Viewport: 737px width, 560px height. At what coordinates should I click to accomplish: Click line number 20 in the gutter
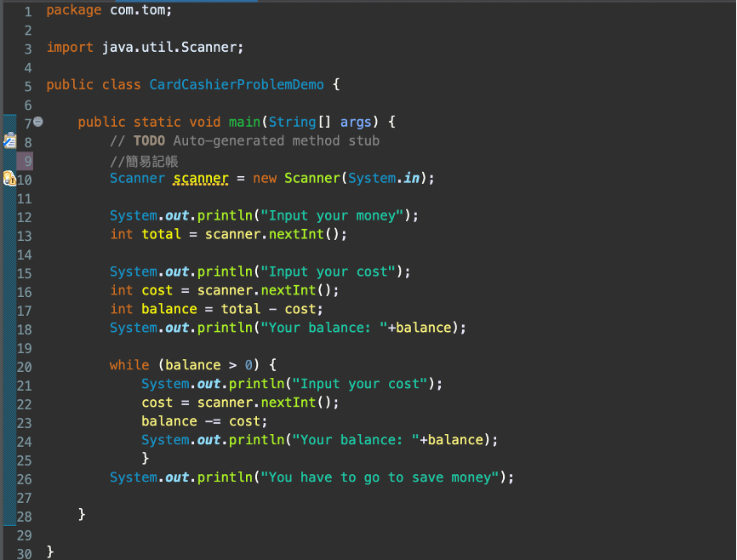[x=24, y=367]
